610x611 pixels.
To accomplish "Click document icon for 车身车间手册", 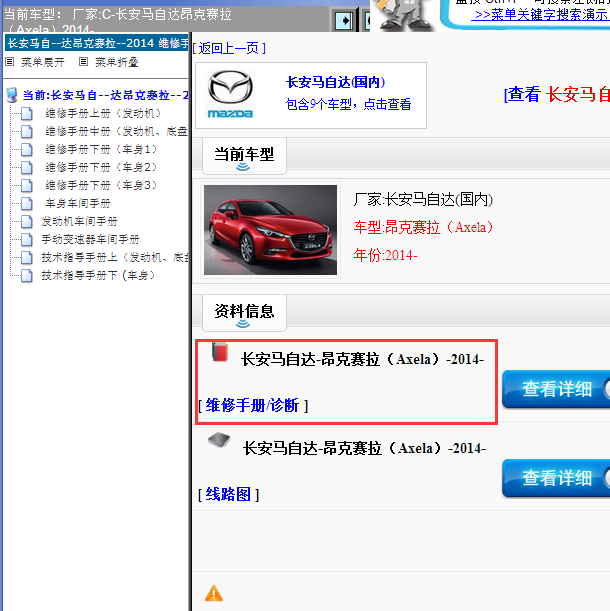I will click(27, 203).
